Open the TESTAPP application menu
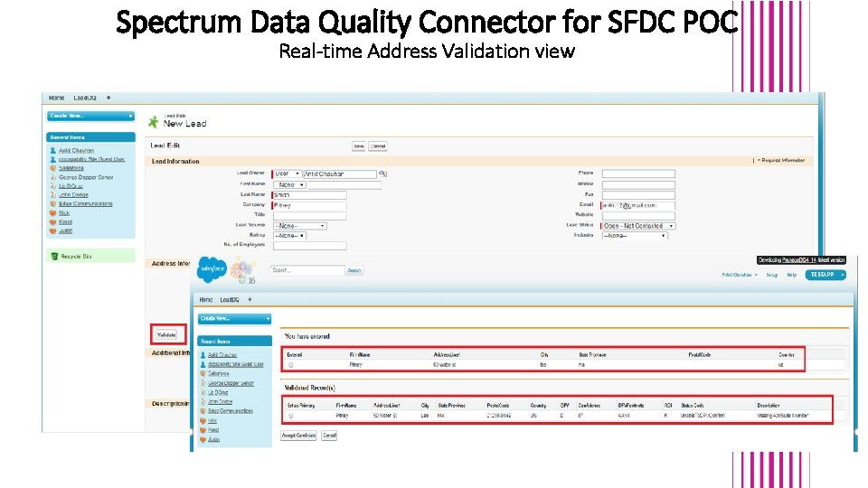This screenshot has width=868, height=488. tap(826, 275)
